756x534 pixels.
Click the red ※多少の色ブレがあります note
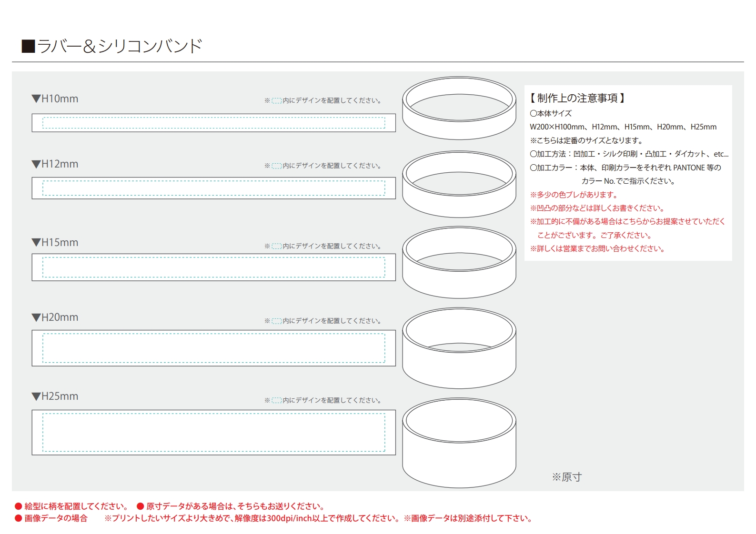tap(575, 195)
